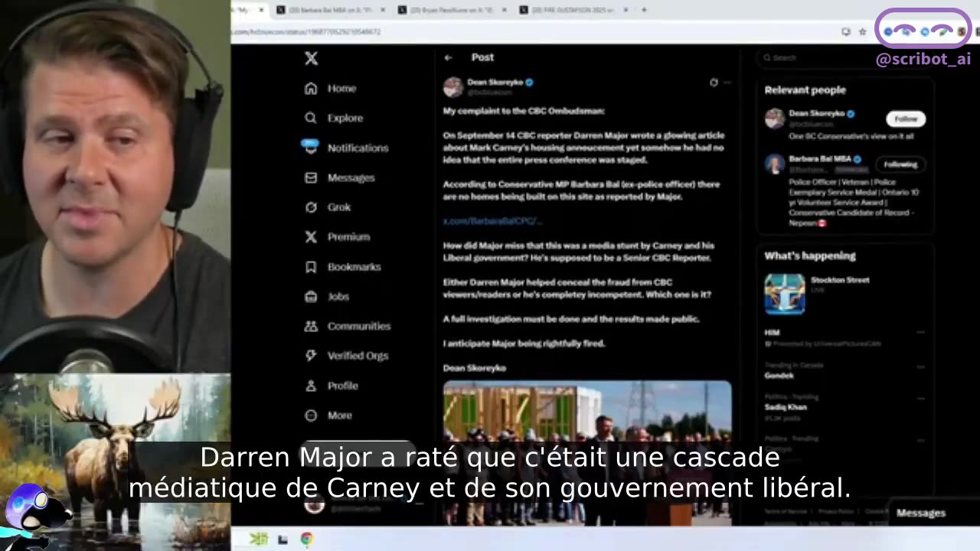Open Jobs in the sidebar
Image resolution: width=980 pixels, height=551 pixels.
pyautogui.click(x=327, y=296)
